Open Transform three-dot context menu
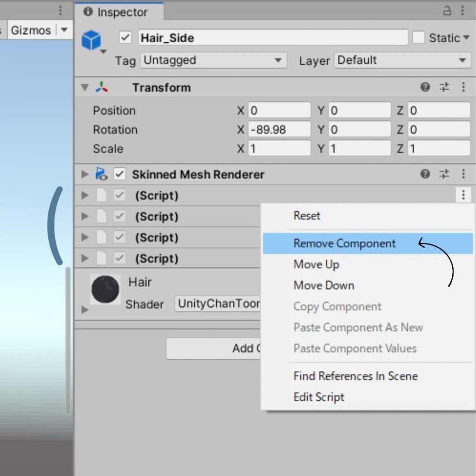 (x=463, y=87)
